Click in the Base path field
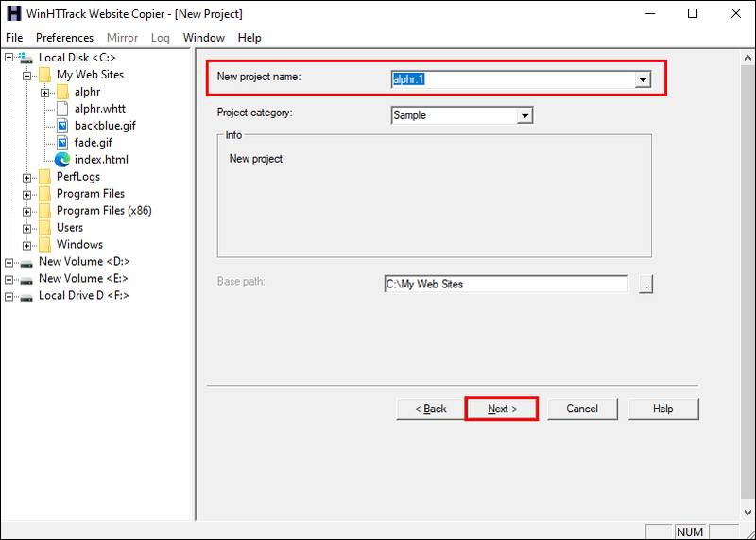This screenshot has height=540, width=756. pyautogui.click(x=507, y=285)
